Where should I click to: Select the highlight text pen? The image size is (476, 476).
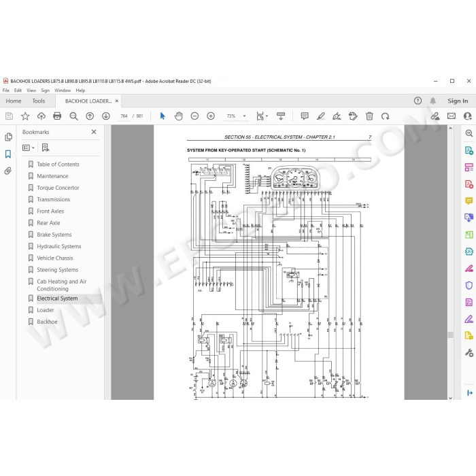pyautogui.click(x=321, y=116)
